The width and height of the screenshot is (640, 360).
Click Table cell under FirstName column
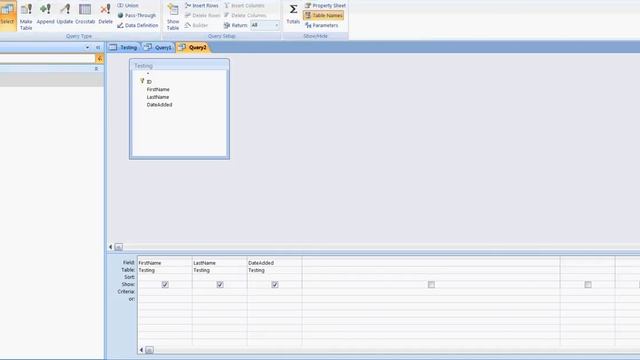click(x=165, y=270)
